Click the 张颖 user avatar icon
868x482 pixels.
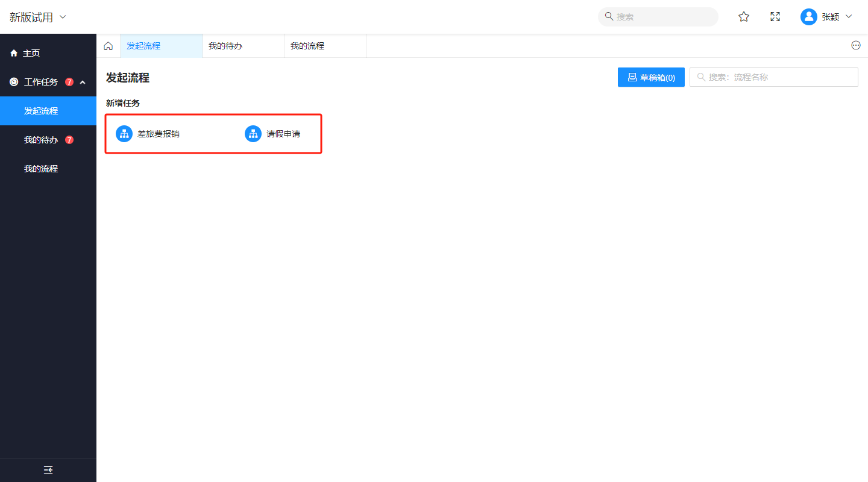(x=808, y=17)
